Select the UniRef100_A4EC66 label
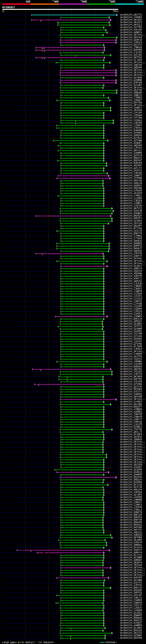Image resolution: width=146 pixels, height=644 pixels. click(x=131, y=65)
